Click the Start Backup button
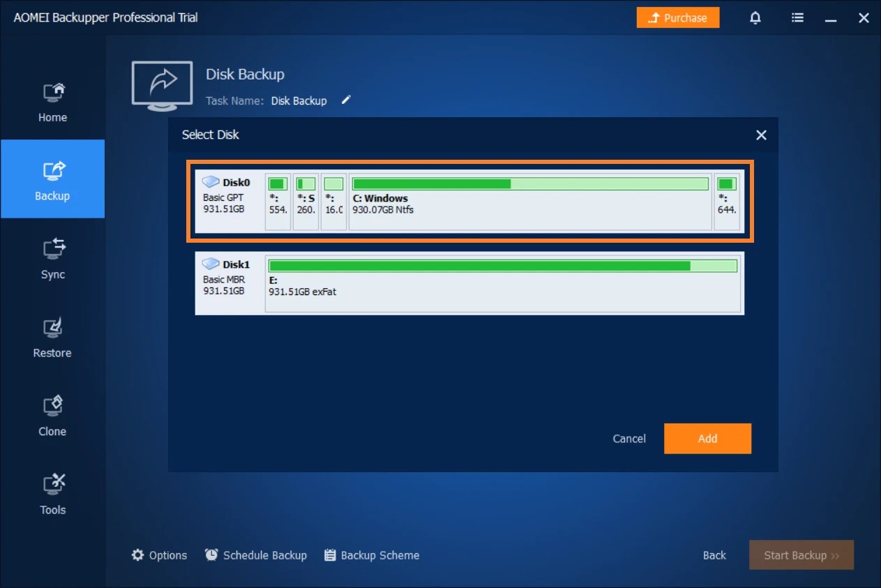 [x=801, y=555]
